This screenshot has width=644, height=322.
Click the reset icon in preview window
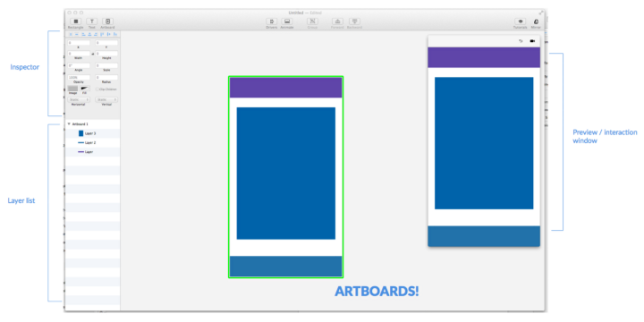pyautogui.click(x=521, y=41)
